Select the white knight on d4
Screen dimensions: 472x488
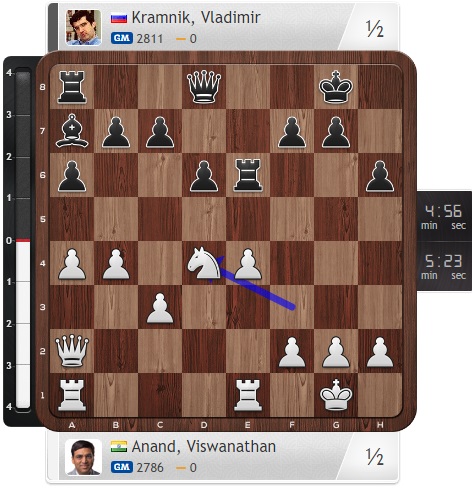click(x=204, y=263)
